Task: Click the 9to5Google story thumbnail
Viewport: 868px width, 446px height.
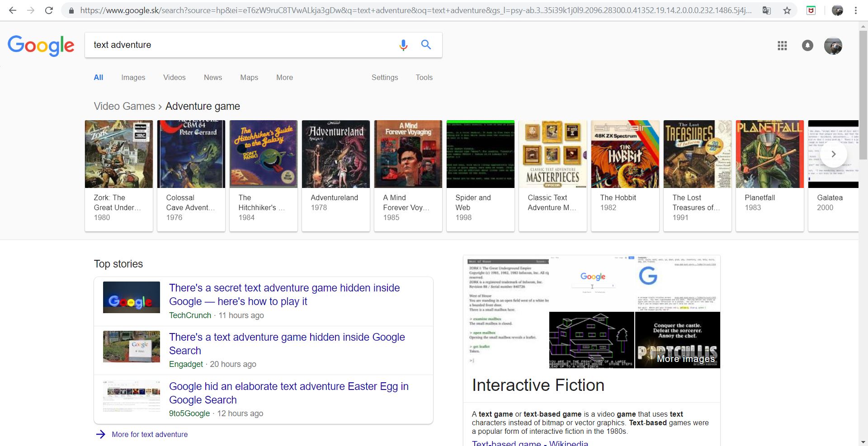Action: click(132, 396)
